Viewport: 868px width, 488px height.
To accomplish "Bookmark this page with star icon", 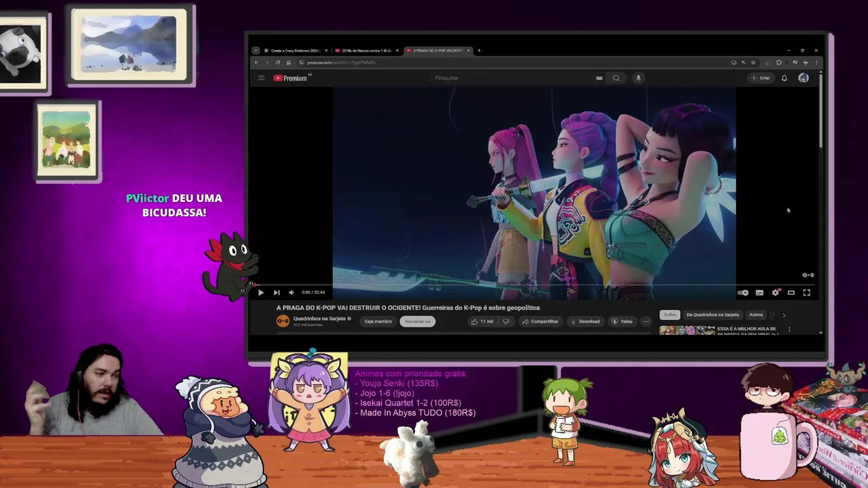I will point(753,62).
